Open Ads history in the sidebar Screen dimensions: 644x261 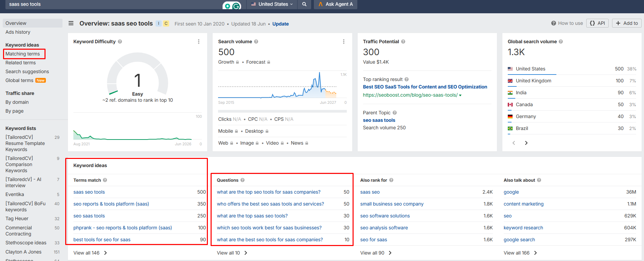click(18, 32)
